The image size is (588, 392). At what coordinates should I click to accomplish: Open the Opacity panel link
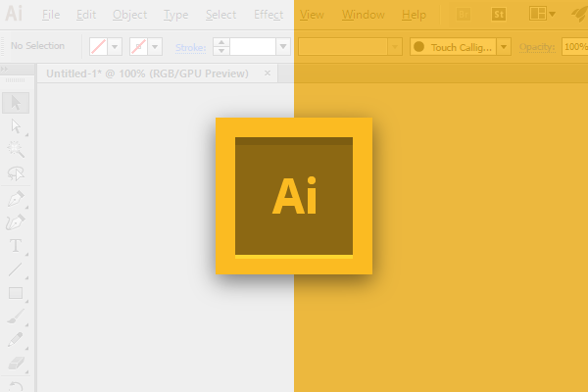point(537,47)
